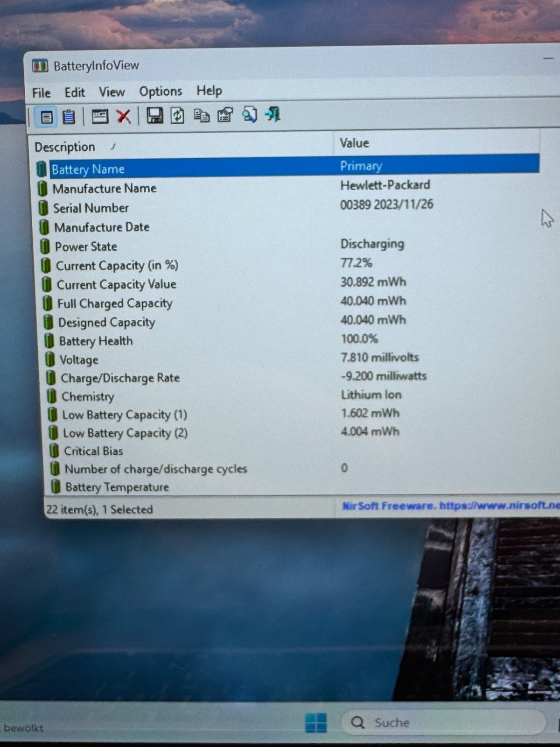Viewport: 560px width, 747px height.
Task: Sort by the Description column header
Action: pos(181,146)
